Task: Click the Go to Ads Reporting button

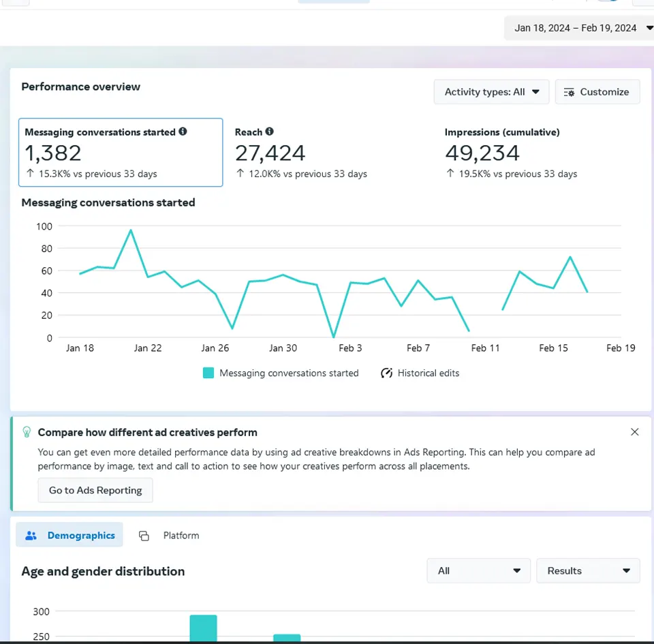Action: [95, 490]
